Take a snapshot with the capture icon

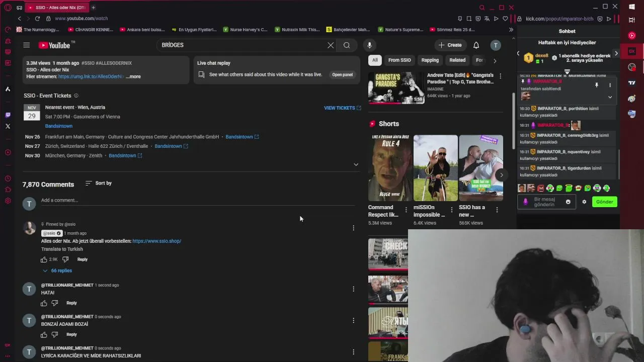tap(468, 19)
